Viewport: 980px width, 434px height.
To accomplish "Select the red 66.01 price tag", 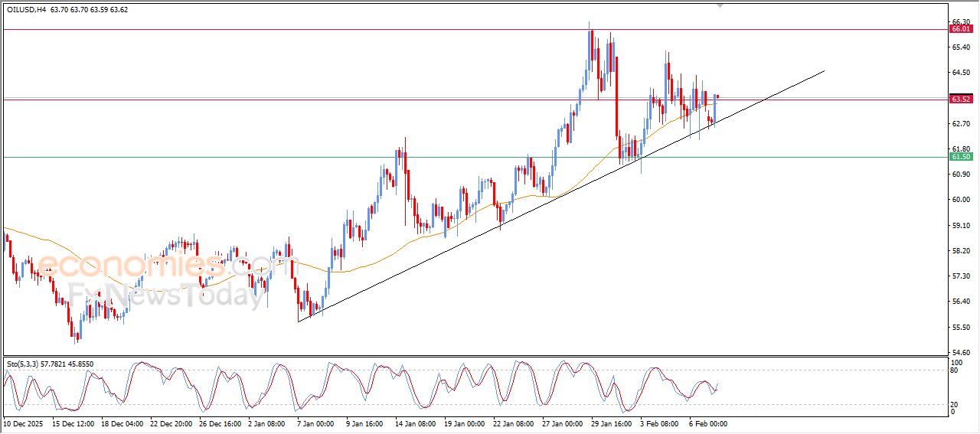I will tap(960, 29).
